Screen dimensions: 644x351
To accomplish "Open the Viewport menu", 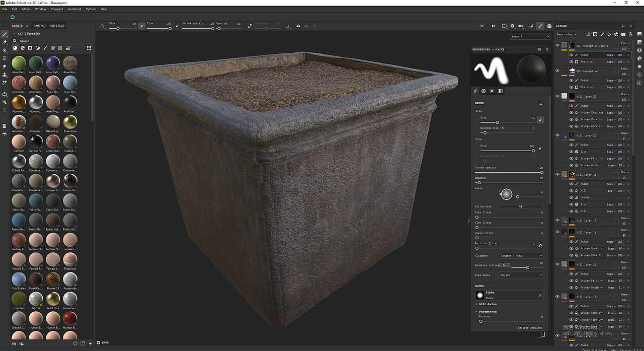I will pyautogui.click(x=57, y=9).
